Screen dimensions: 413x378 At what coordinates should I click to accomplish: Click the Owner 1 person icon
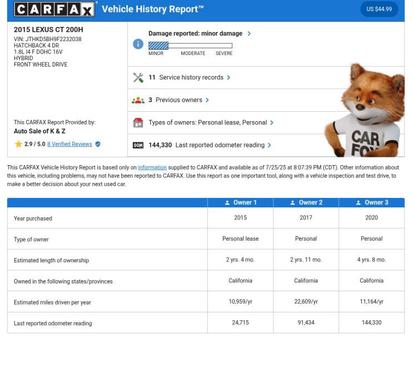point(227,203)
